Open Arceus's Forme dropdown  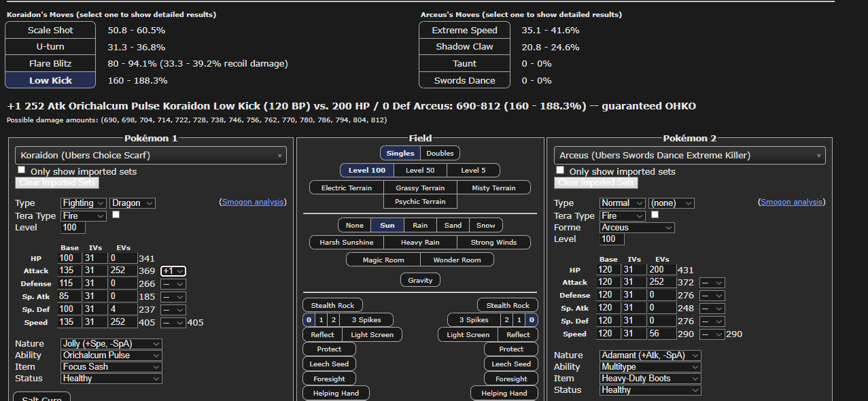[637, 228]
